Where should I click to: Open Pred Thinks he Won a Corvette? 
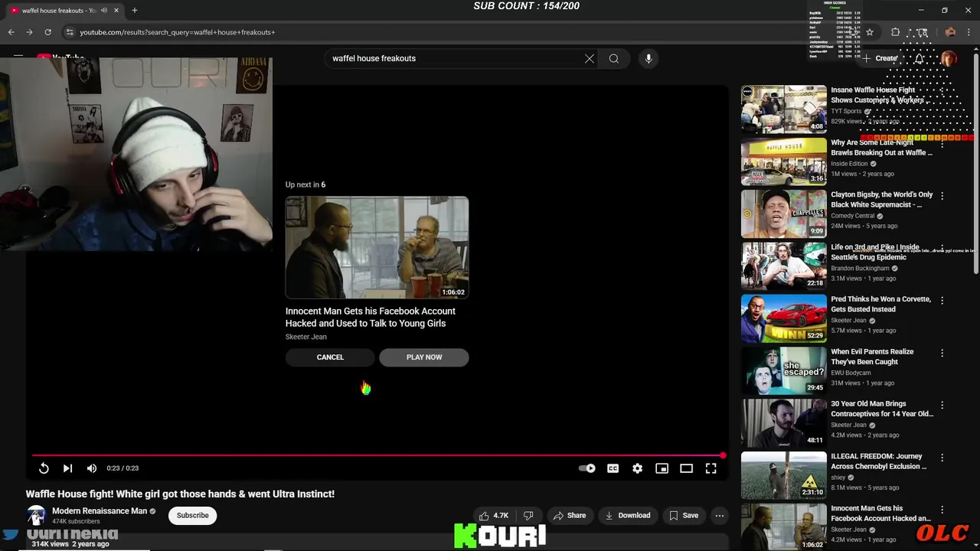881,305
